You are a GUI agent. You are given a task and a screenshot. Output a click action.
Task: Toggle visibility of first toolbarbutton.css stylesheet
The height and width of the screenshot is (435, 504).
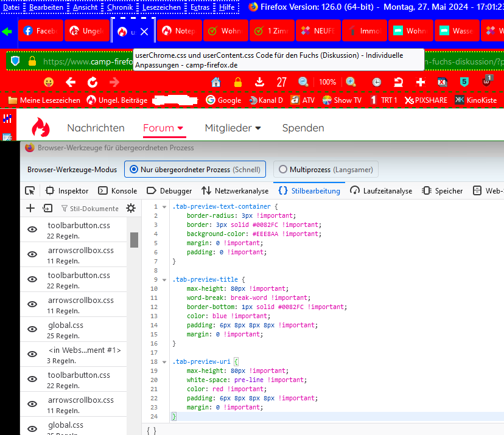(x=32, y=230)
